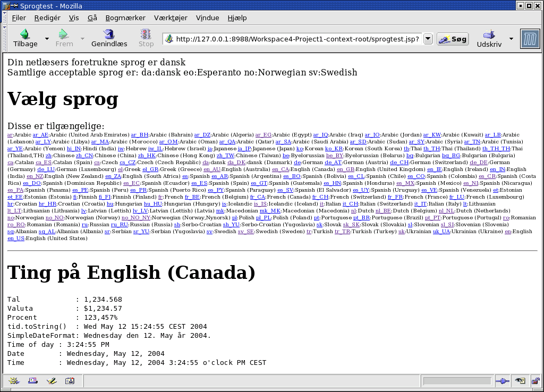The width and height of the screenshot is (544, 392).
Task: Open the Værktøjer menu
Action: 171,18
